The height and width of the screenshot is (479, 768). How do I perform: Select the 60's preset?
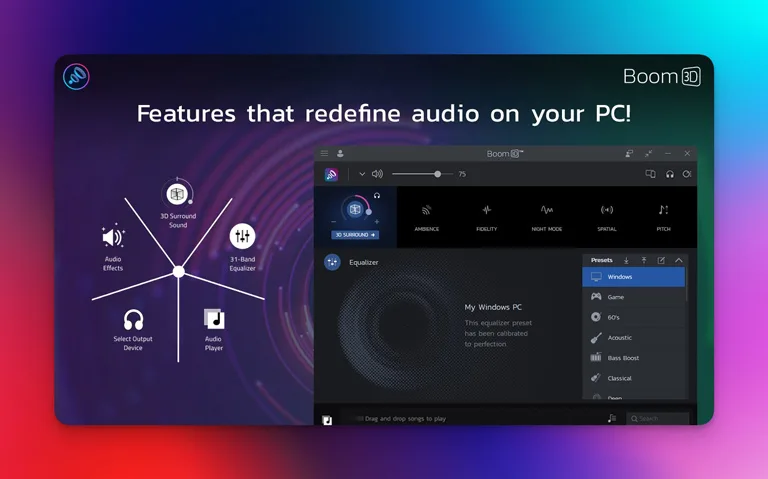[633, 317]
